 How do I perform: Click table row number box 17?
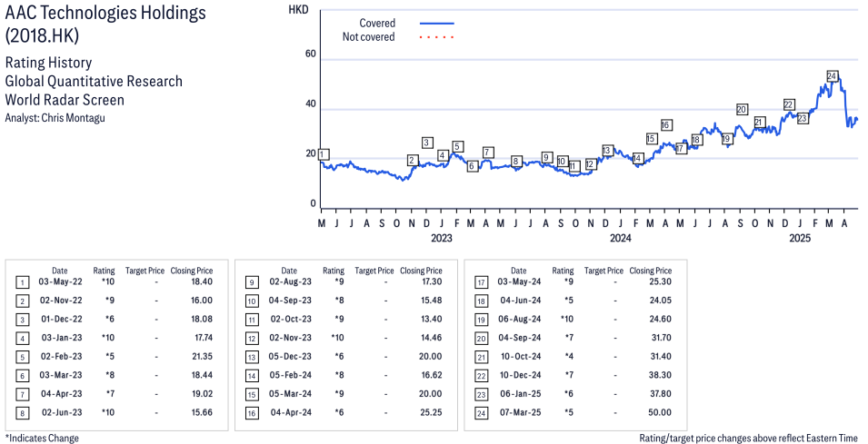pyautogui.click(x=481, y=283)
